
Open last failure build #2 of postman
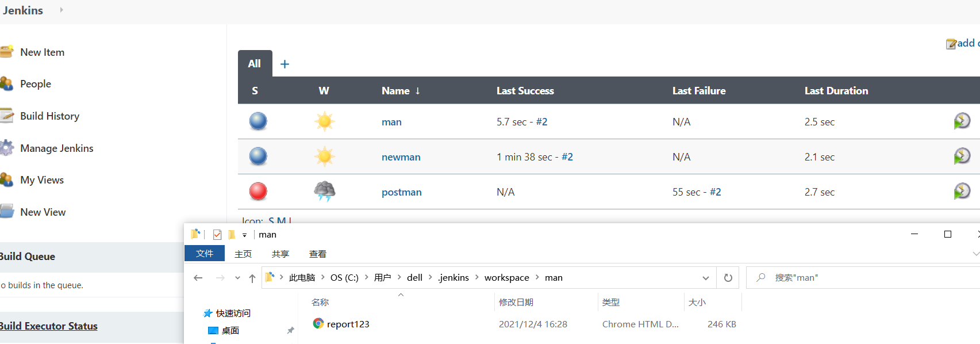(x=715, y=192)
